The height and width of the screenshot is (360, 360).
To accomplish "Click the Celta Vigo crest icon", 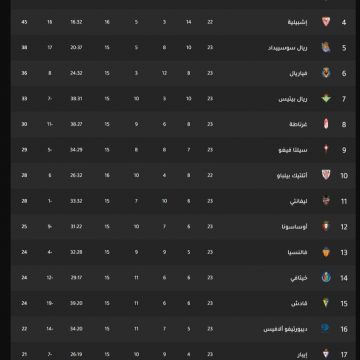I will pos(326,149).
